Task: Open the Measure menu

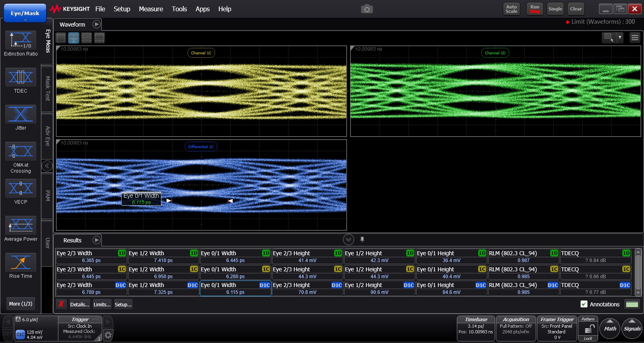Action: (151, 9)
